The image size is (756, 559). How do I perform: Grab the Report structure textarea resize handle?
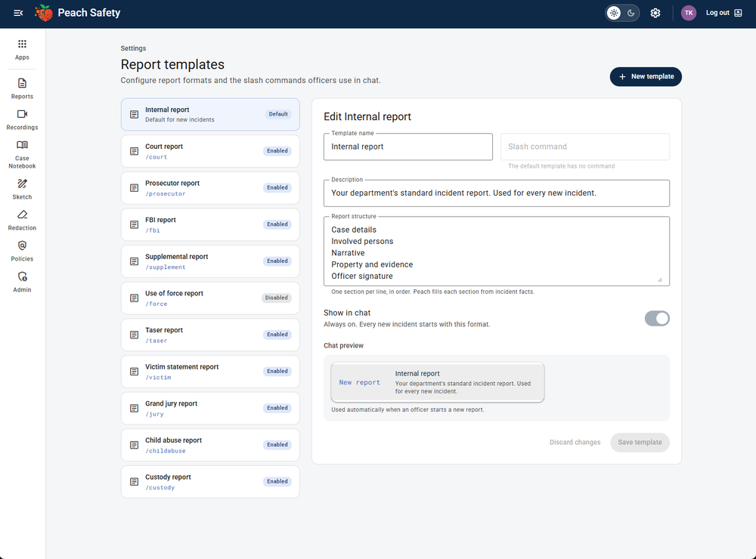659,279
